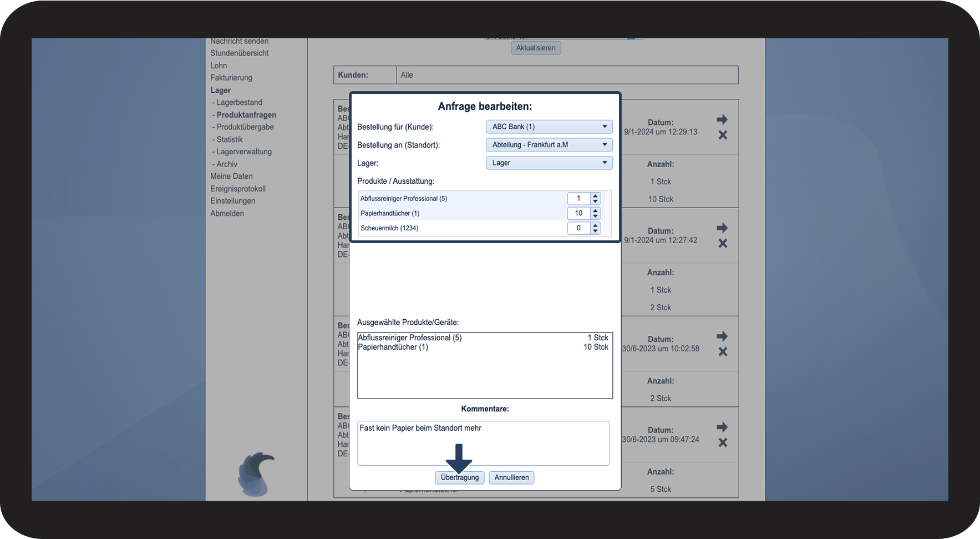Open the Lager dropdown
Image resolution: width=980 pixels, height=539 pixels.
(549, 163)
